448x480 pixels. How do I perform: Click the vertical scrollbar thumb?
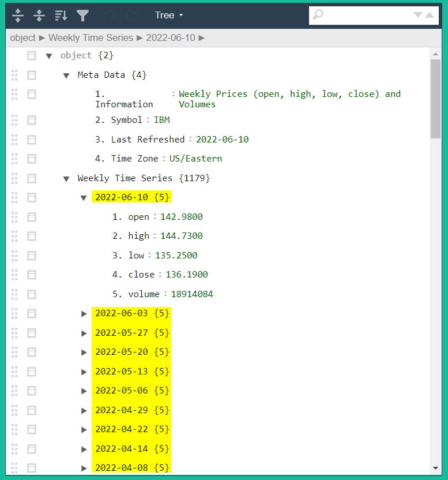click(435, 98)
